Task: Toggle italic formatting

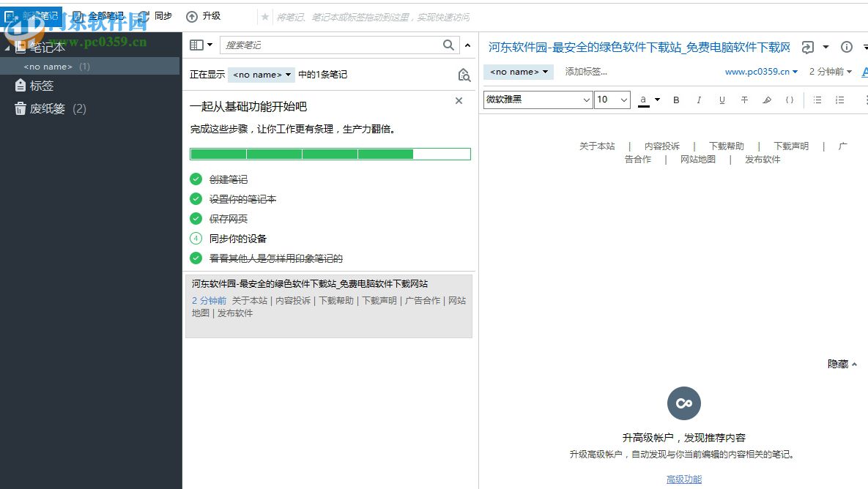Action: point(699,100)
